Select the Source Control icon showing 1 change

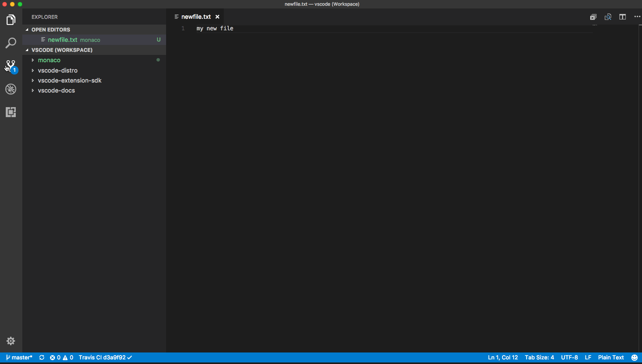click(x=11, y=65)
